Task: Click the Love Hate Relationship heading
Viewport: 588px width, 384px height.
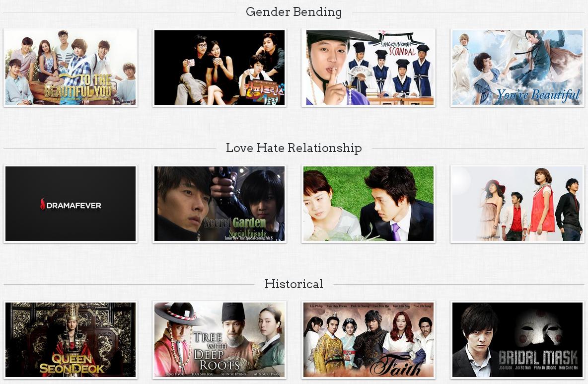Action: [x=294, y=148]
